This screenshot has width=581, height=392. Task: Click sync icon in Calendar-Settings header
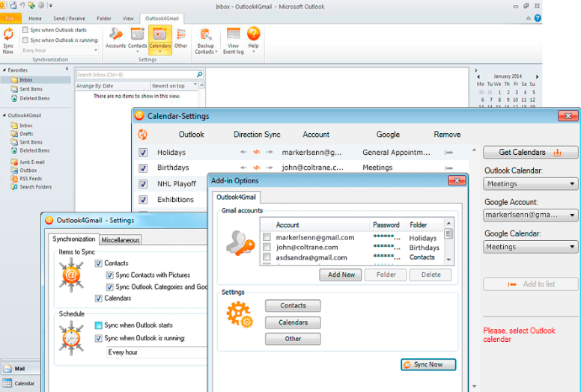point(143,135)
